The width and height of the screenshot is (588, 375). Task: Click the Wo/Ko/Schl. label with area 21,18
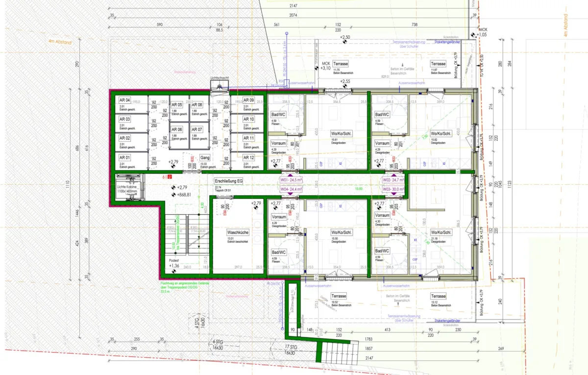coord(441,232)
